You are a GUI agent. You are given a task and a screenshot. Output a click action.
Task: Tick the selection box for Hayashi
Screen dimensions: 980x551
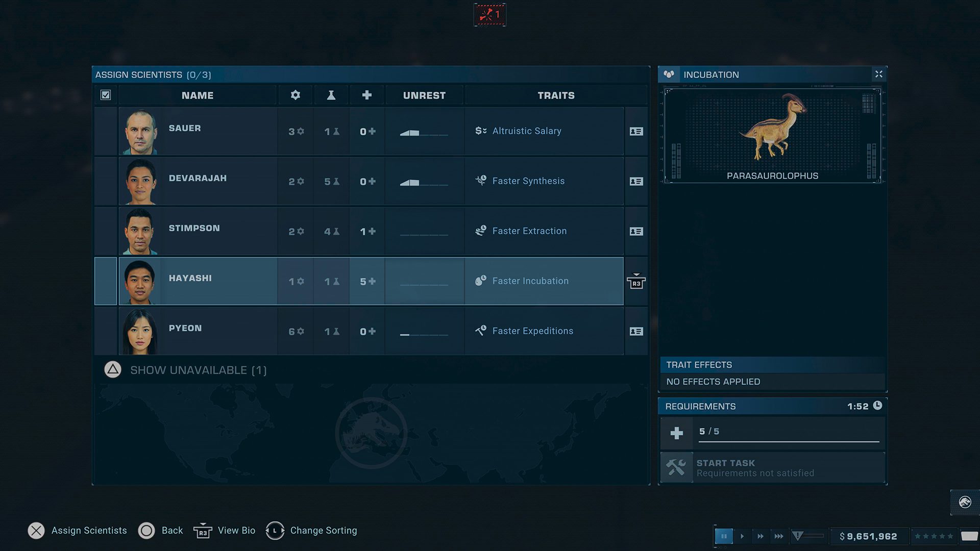coord(106,281)
